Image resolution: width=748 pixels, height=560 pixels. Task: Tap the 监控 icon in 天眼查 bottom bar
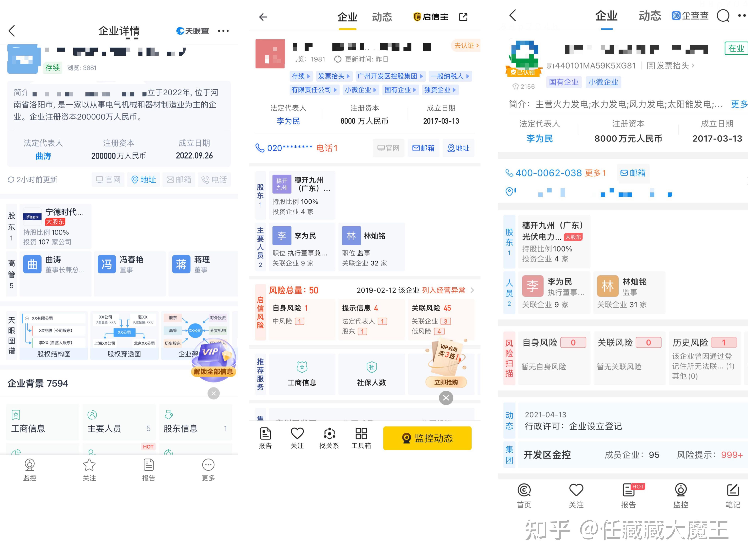pos(29,470)
